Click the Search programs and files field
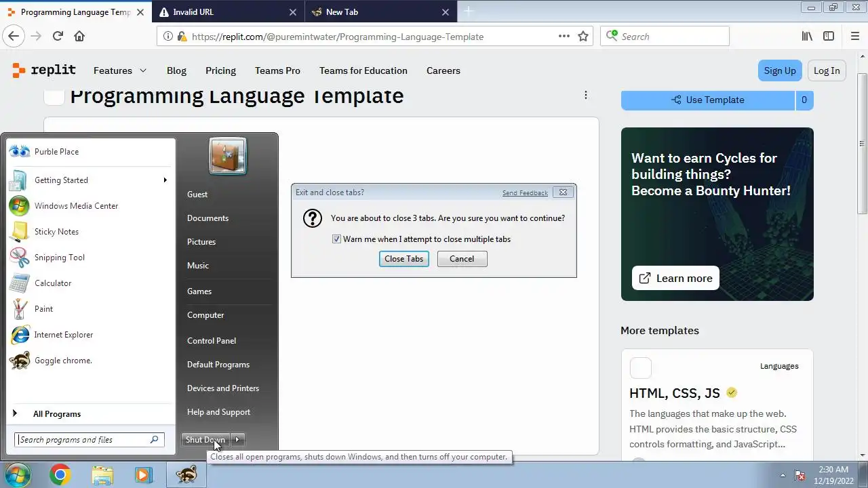868x488 pixels. pyautogui.click(x=89, y=440)
